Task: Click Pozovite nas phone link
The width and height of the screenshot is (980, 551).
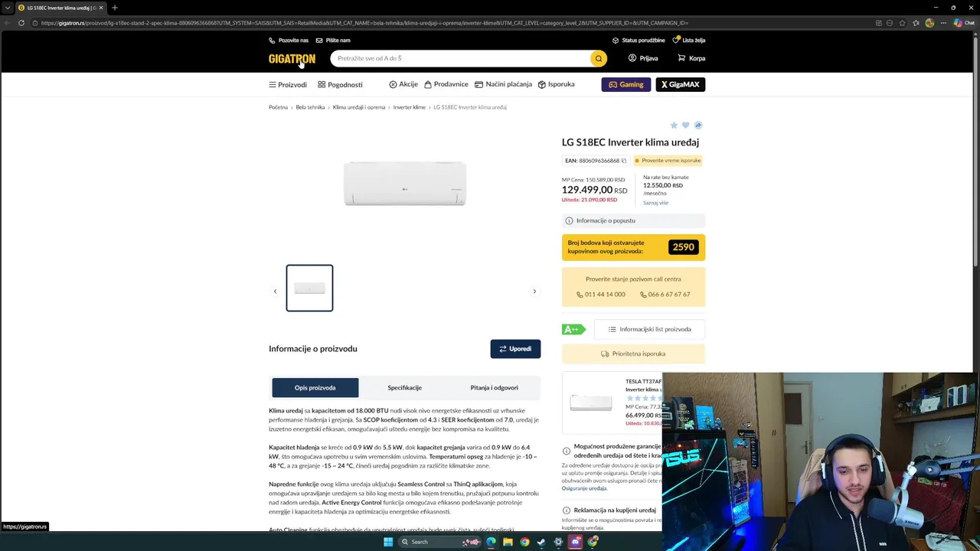Action: click(x=289, y=40)
